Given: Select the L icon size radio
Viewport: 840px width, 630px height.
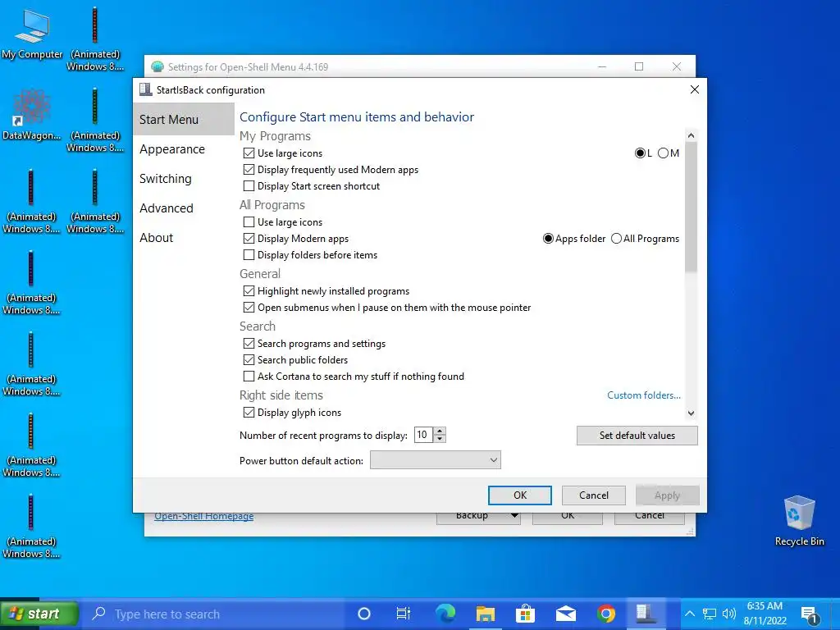Looking at the screenshot, I should pos(640,153).
